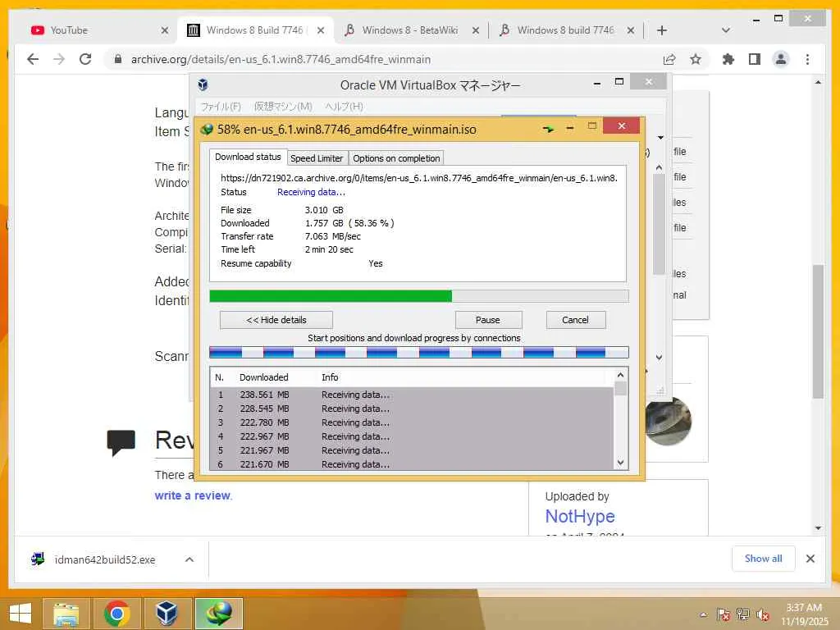Open Chrome extensions puzzle icon
Viewport: 840px width, 630px height.
[x=728, y=59]
